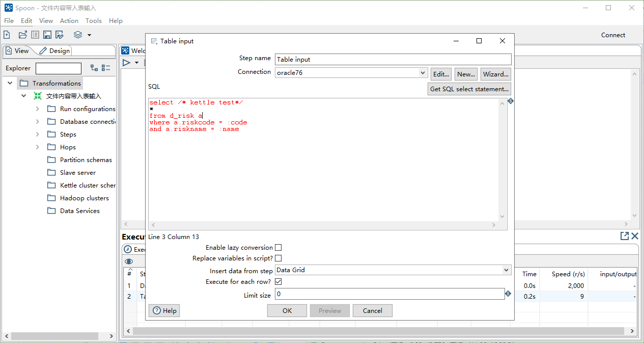This screenshot has height=343, width=644.
Task: Click the Run transformation play icon
Action: pyautogui.click(x=126, y=63)
